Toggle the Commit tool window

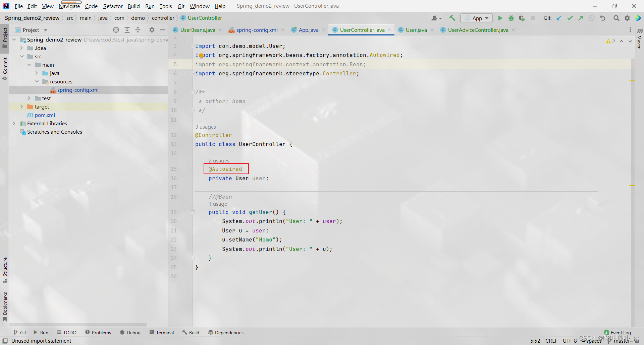pos(5,69)
